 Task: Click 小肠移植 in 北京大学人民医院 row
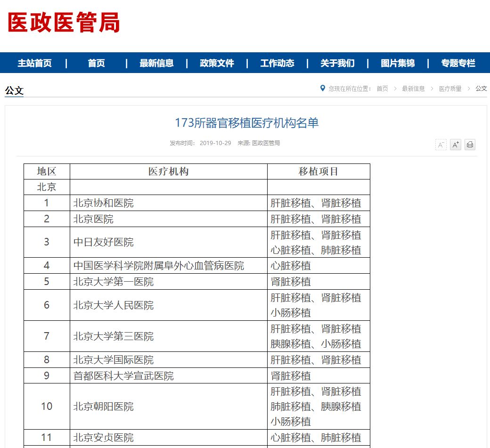291,312
